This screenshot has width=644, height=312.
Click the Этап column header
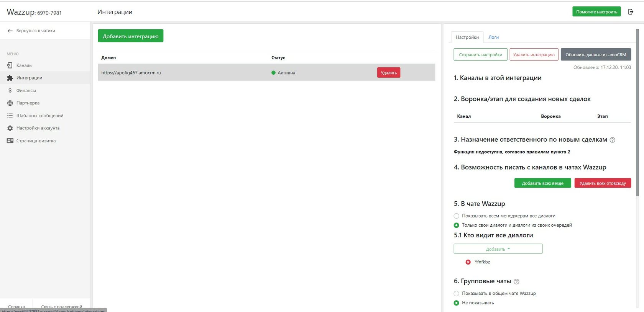pyautogui.click(x=603, y=116)
